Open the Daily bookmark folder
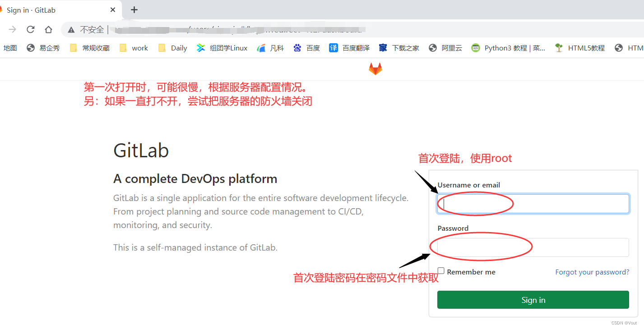This screenshot has height=329, width=644. [173, 48]
